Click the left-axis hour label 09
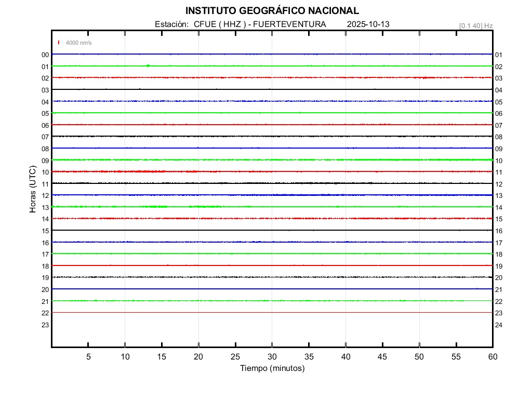 [x=45, y=161]
